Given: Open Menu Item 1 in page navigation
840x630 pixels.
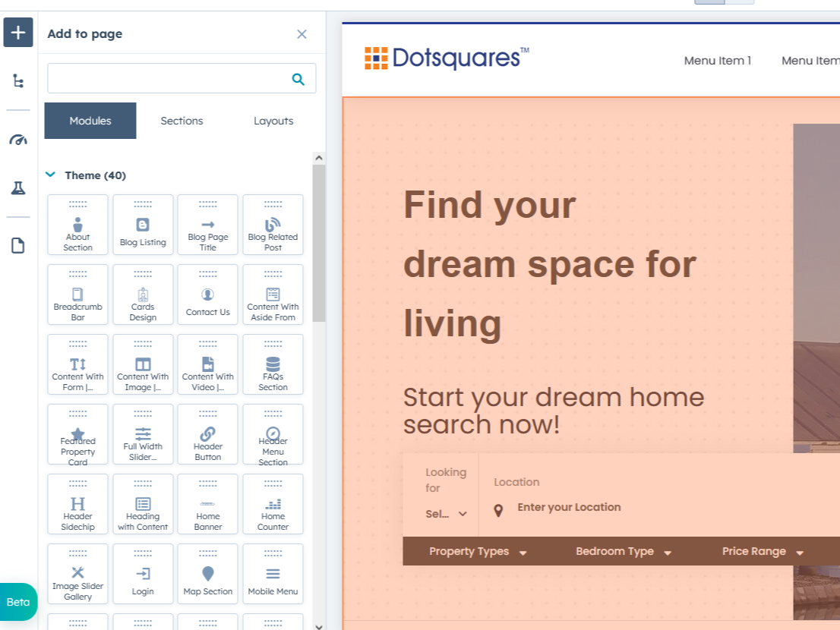Looking at the screenshot, I should click(x=717, y=61).
